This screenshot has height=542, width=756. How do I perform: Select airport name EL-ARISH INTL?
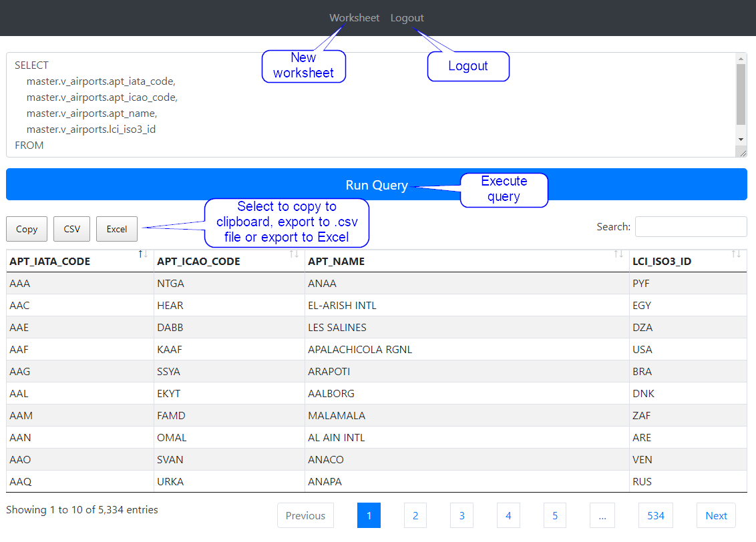[467, 306]
